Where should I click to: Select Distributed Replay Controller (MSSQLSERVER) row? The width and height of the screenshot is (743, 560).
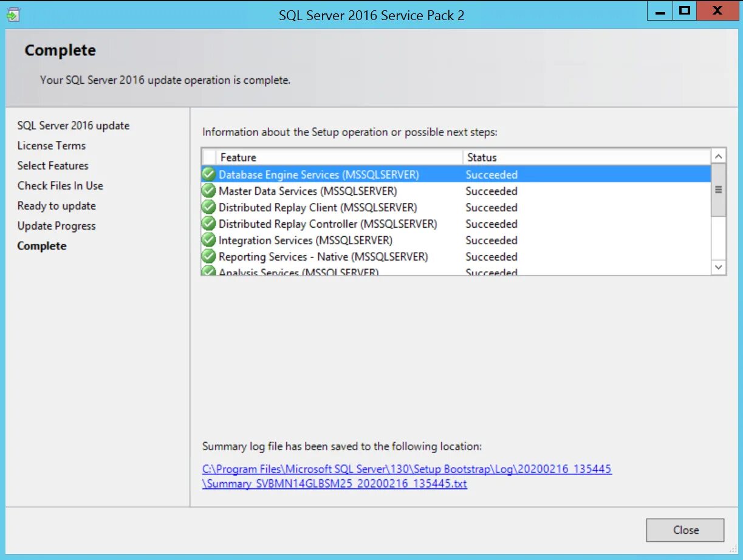[456, 224]
